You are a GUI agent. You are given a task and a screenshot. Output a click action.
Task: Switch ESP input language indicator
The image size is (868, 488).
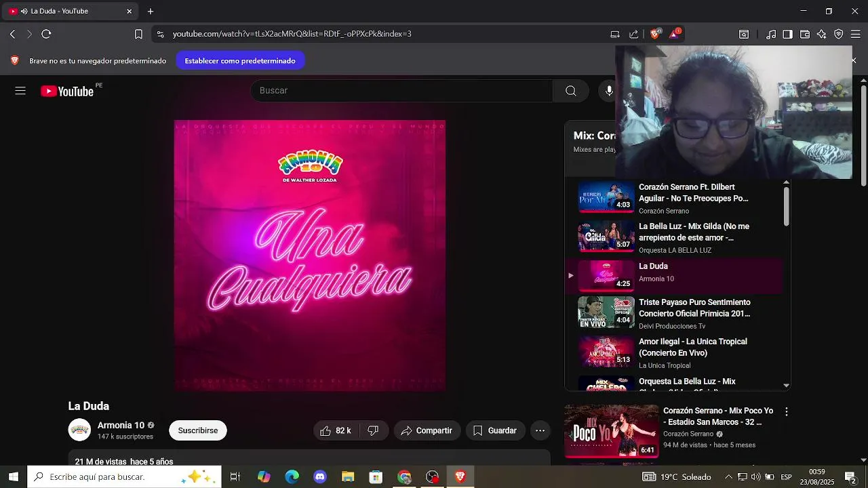(x=787, y=477)
